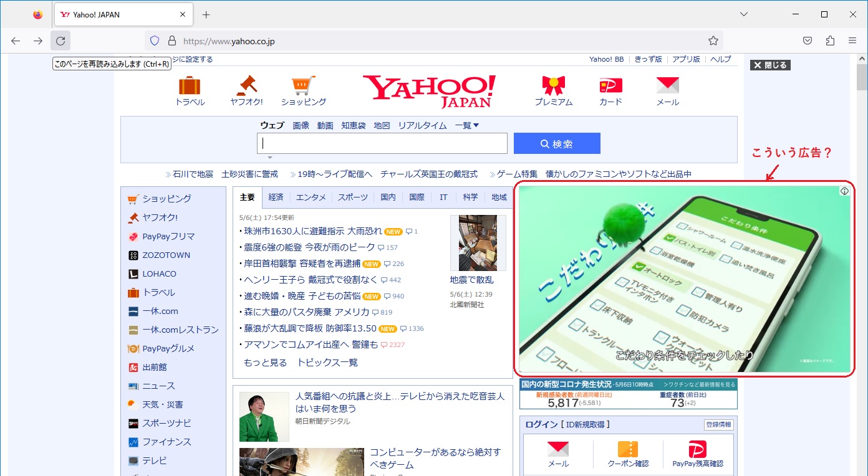The image size is (868, 476).
Task: Go back with the browser back arrow
Action: point(16,40)
